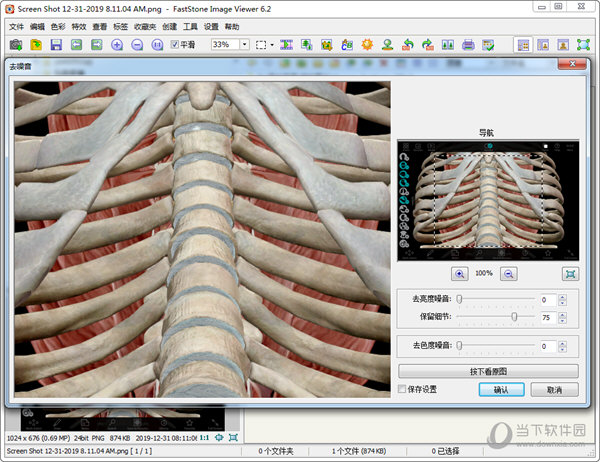Click the 取消 cancel button
This screenshot has height=462, width=600.
554,390
